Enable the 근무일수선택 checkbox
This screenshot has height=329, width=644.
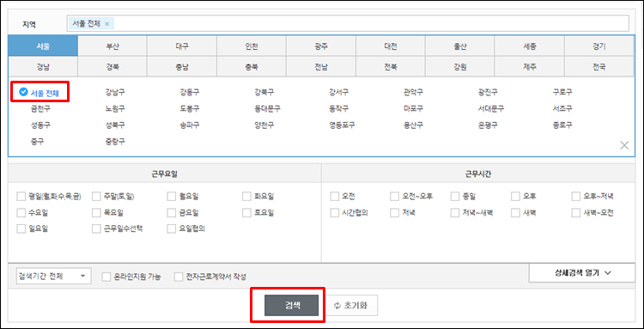pos(96,228)
